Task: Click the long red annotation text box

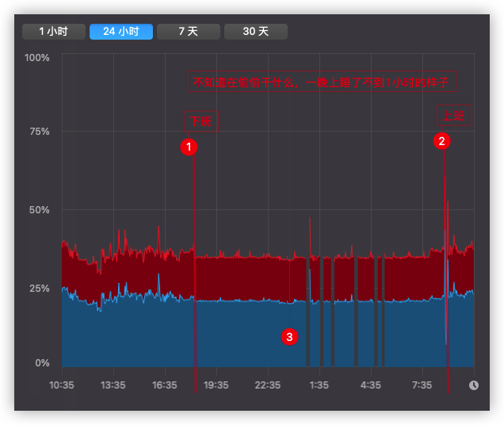Action: tap(320, 82)
